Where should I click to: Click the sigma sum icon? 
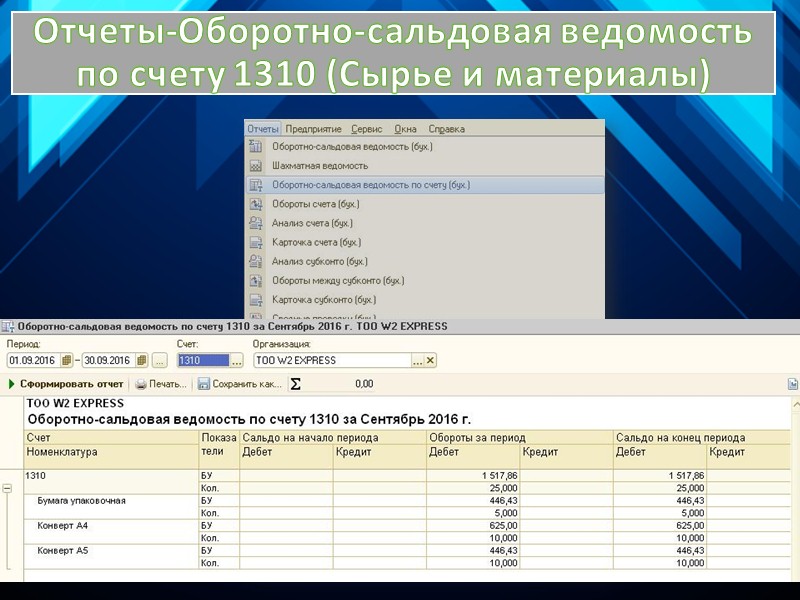[295, 384]
